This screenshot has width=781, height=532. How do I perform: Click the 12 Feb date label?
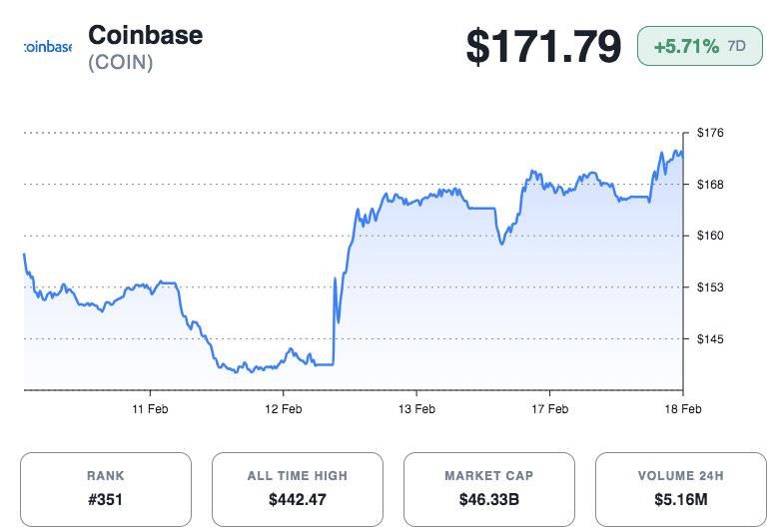tap(283, 409)
